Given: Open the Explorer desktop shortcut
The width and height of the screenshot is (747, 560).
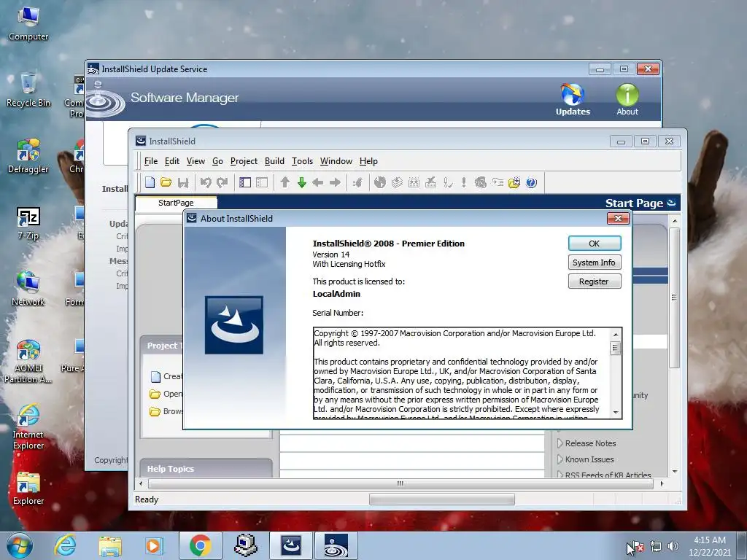Looking at the screenshot, I should [28, 488].
